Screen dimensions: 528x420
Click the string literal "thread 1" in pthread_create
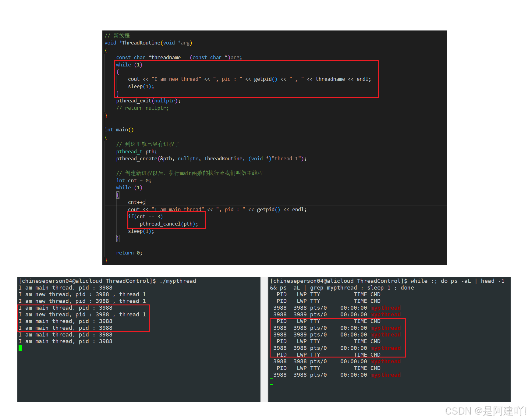287,159
